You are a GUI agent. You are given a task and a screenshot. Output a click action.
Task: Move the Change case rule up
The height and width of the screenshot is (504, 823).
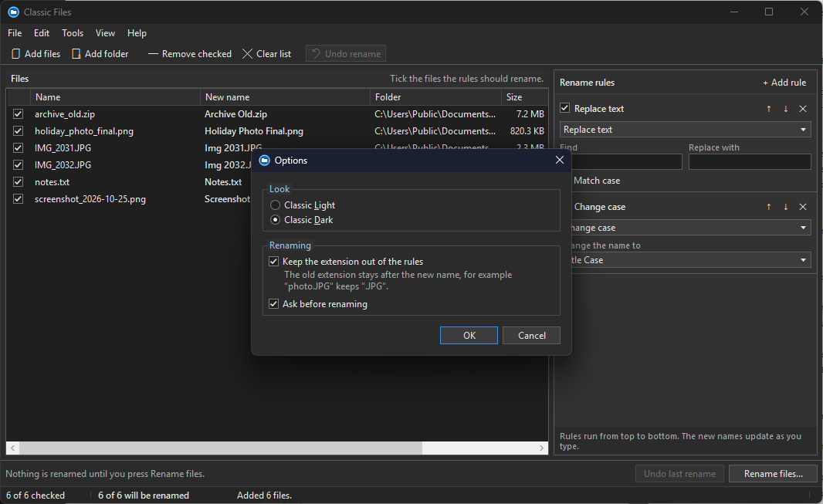click(x=769, y=207)
